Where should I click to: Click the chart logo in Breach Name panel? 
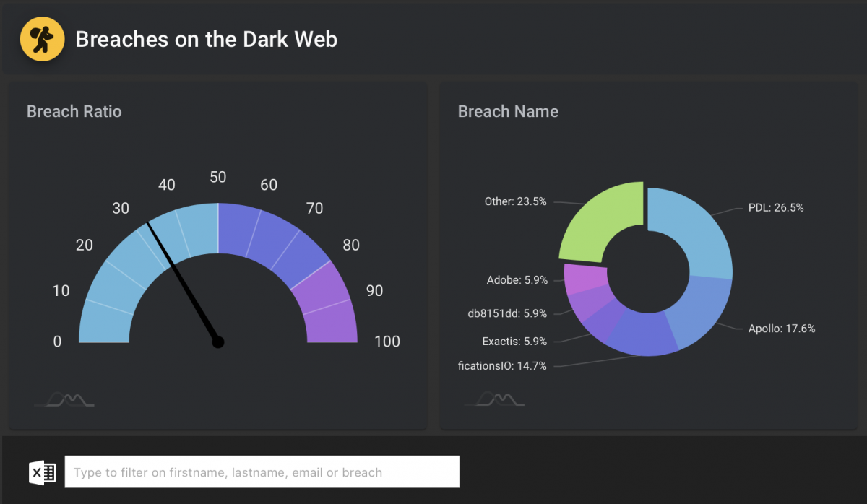coord(494,399)
